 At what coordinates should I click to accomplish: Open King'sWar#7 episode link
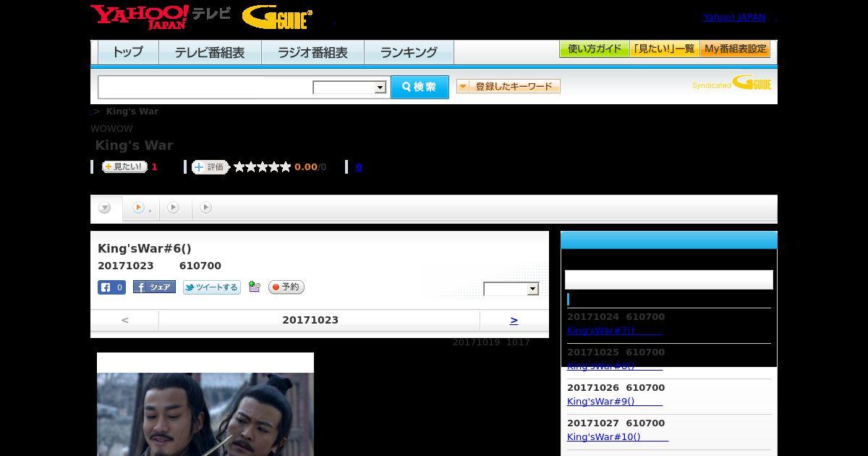615,331
